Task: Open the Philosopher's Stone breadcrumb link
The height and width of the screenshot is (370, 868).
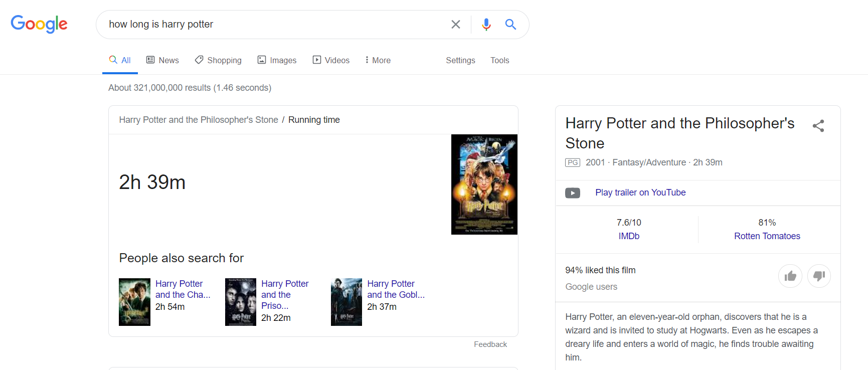Action: click(199, 120)
